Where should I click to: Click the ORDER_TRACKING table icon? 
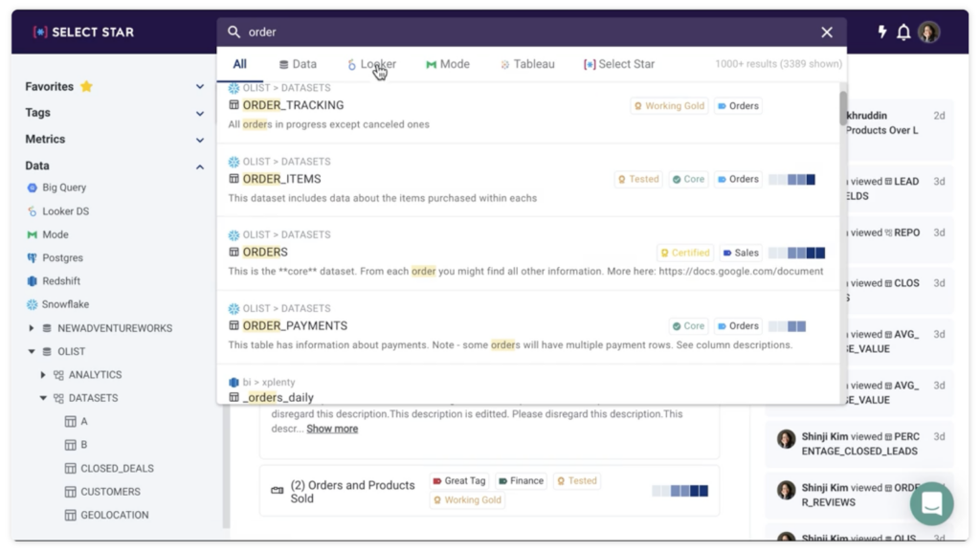point(234,105)
